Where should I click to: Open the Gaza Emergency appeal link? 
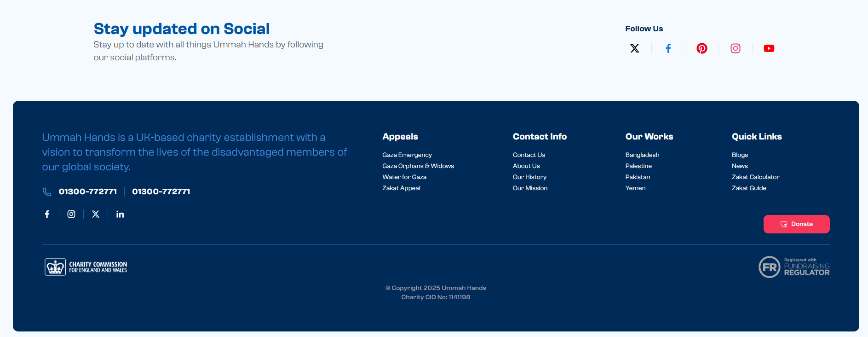(407, 155)
